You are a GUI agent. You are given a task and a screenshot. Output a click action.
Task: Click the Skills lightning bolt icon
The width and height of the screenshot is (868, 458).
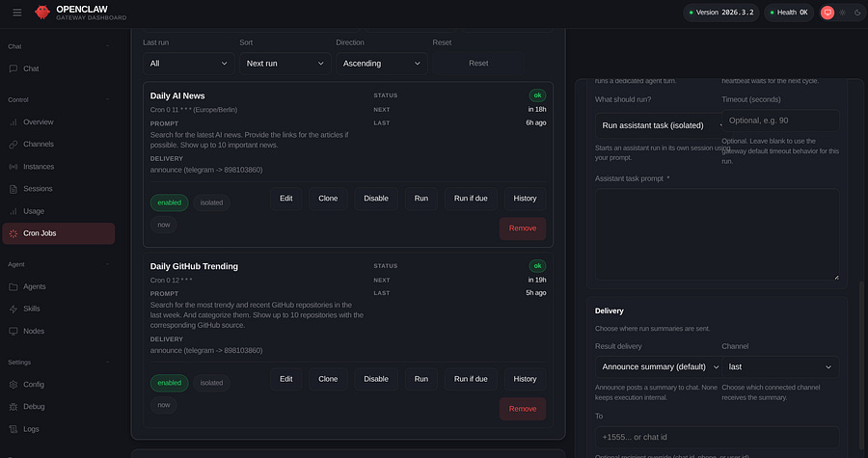(14, 309)
